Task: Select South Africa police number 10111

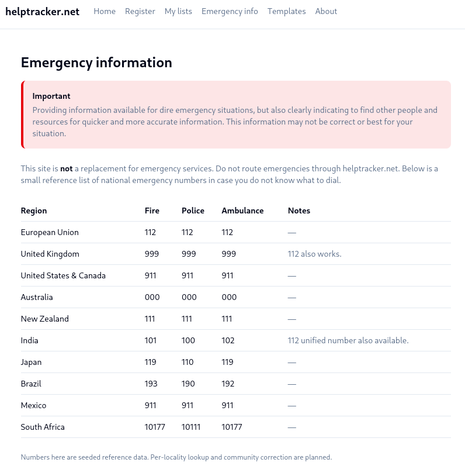Action: point(191,427)
